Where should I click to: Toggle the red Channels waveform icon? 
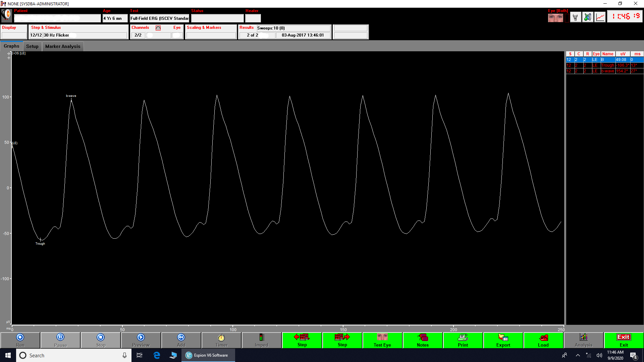click(x=158, y=28)
